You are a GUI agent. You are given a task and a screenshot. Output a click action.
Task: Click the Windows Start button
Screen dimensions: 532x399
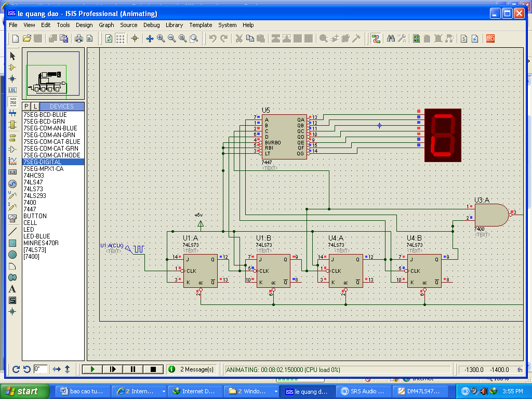[x=25, y=391]
